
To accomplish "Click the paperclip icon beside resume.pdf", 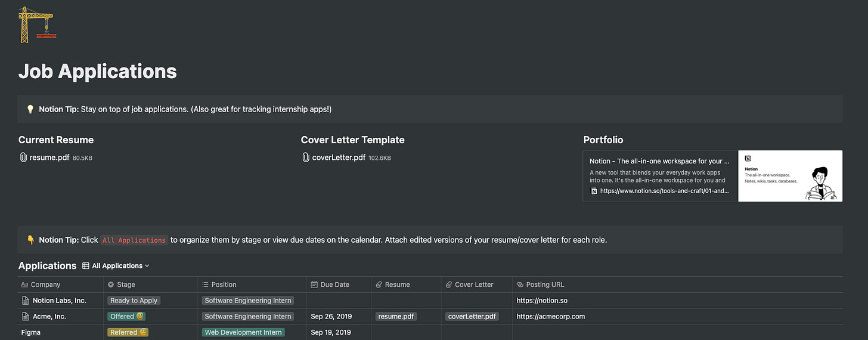I will click(x=23, y=157).
